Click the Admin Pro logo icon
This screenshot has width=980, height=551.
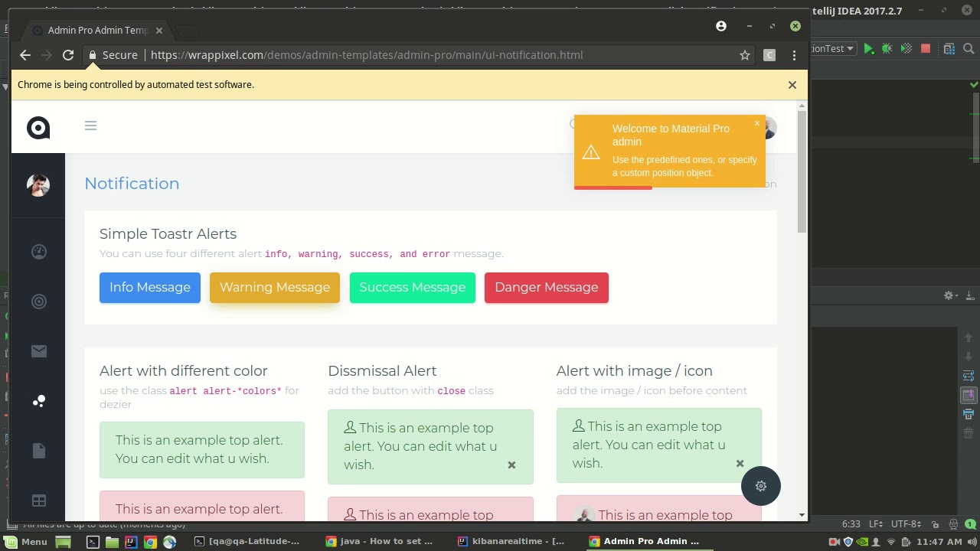[38, 128]
